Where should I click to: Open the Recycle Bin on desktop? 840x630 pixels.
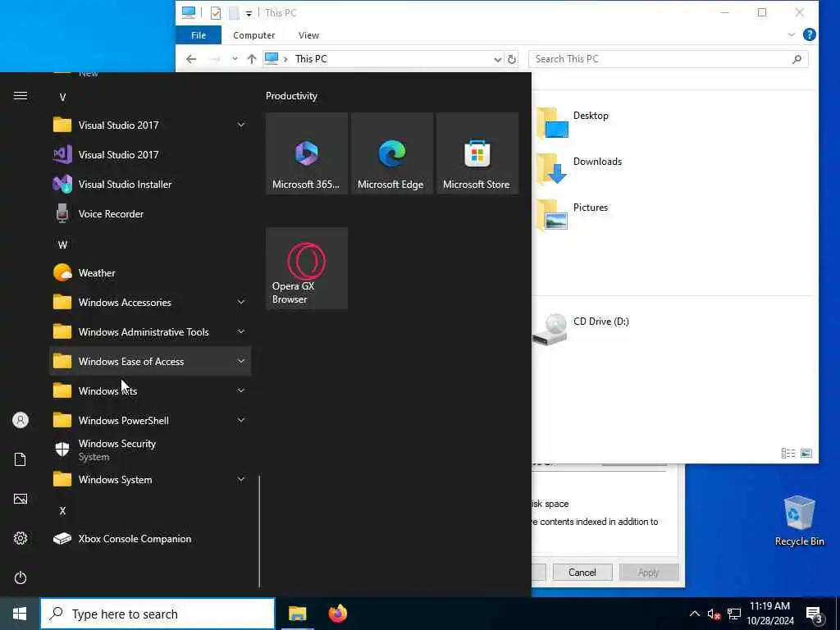(799, 521)
